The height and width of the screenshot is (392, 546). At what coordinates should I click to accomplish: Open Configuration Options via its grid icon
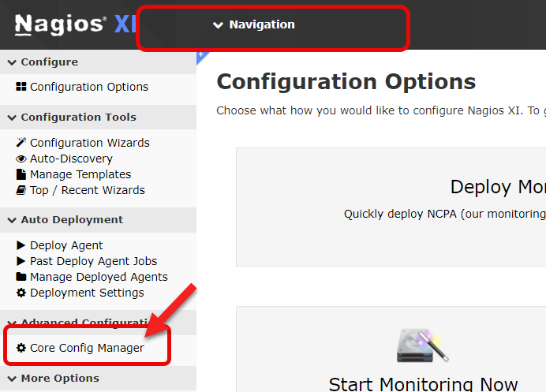point(21,87)
